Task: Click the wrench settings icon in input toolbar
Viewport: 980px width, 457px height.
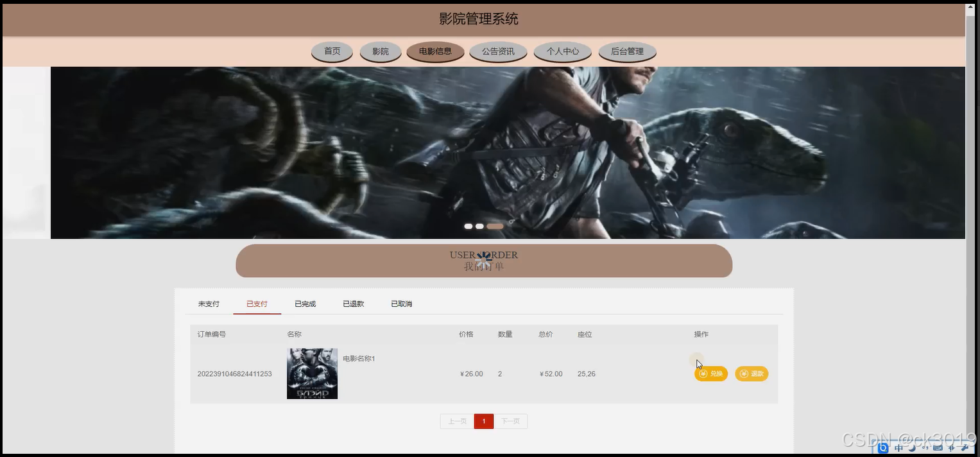Action: pos(965,448)
